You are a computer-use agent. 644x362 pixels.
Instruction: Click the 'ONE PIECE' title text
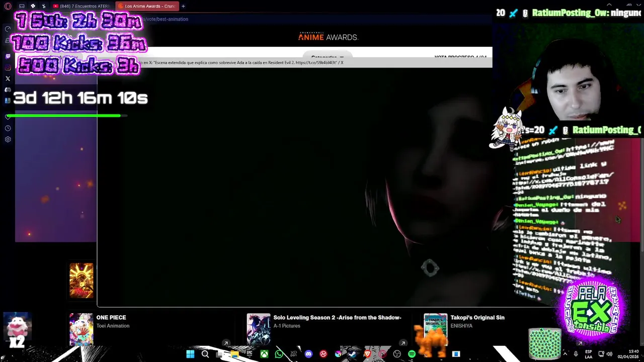111,317
